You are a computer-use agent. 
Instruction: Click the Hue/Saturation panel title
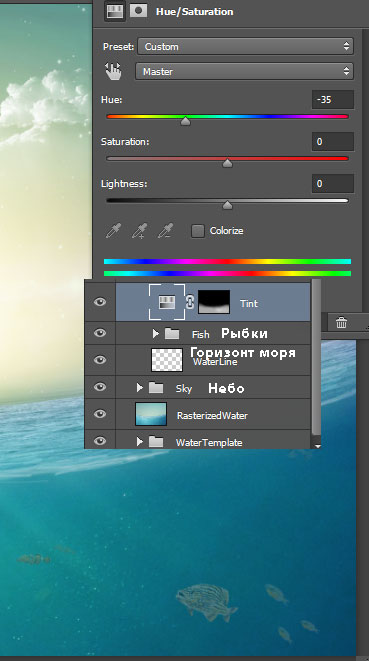tap(194, 12)
